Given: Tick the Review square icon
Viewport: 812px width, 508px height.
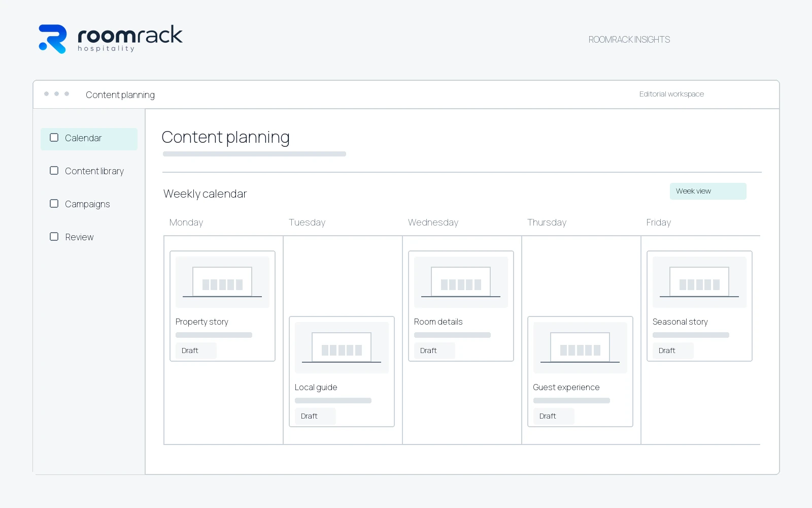Looking at the screenshot, I should 54,237.
